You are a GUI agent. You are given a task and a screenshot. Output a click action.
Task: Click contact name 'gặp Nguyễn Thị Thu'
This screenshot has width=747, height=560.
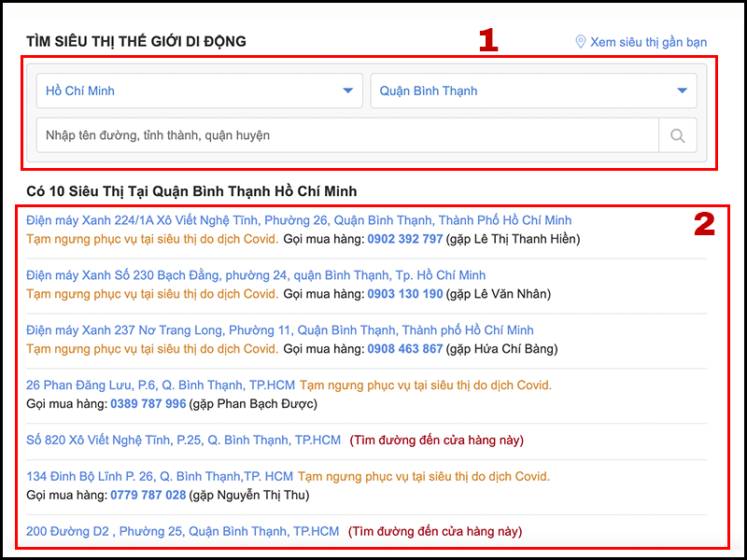click(249, 496)
